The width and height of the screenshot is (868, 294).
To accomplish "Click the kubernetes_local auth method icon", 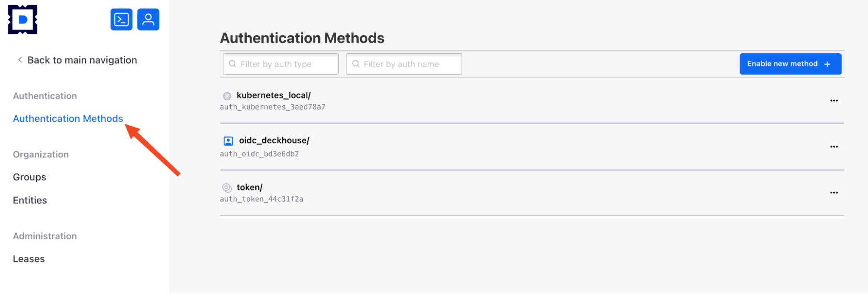I will pyautogui.click(x=227, y=96).
